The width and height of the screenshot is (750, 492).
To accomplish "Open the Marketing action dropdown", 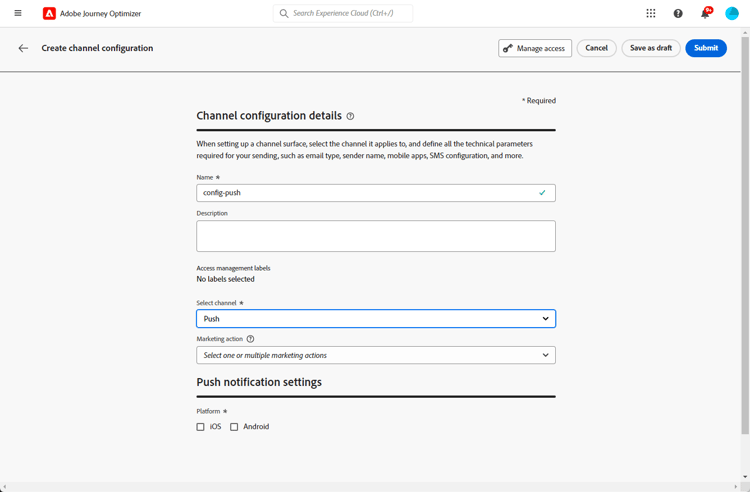I will pyautogui.click(x=376, y=355).
